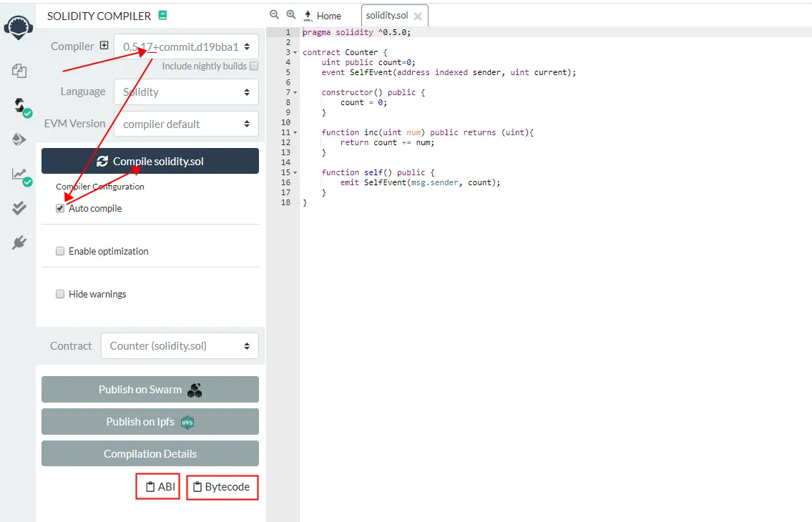
Task: Open the Contract selection dropdown
Action: 180,345
